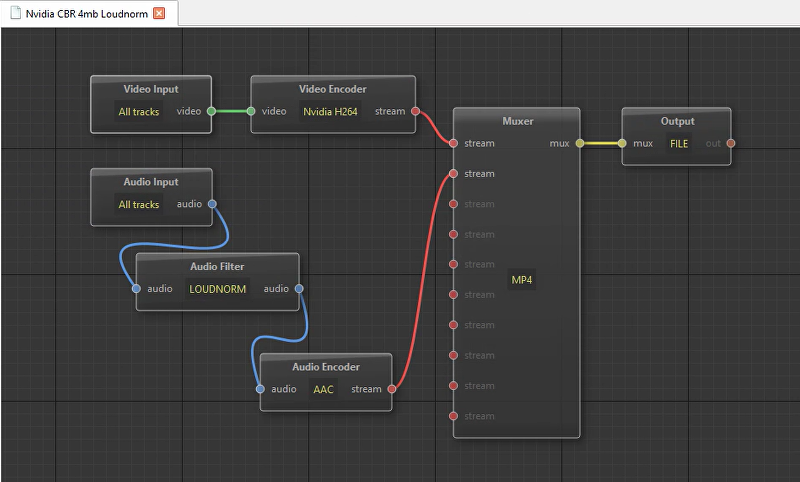The height and width of the screenshot is (482, 800).
Task: Close the Nvidia CBR 4mb Loudnorm tab
Action: (158, 13)
